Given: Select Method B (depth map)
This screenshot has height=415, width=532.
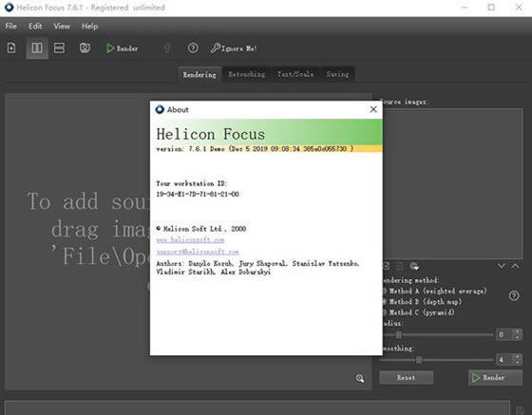Looking at the screenshot, I should pyautogui.click(x=423, y=301).
